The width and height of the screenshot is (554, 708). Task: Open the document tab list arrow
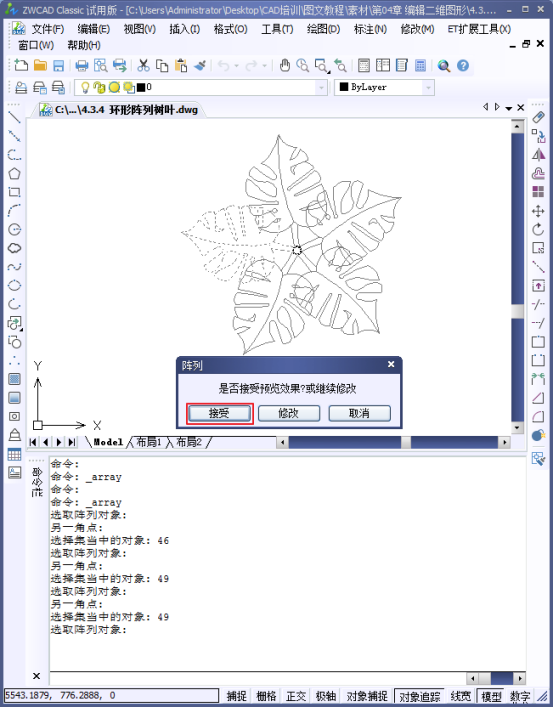[x=509, y=108]
